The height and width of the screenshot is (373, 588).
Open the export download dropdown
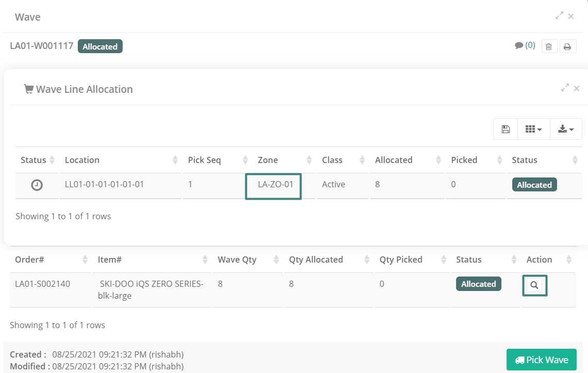coord(566,129)
